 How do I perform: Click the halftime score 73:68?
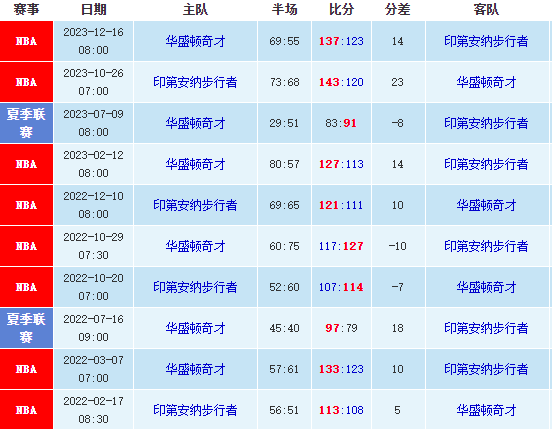pyautogui.click(x=284, y=82)
